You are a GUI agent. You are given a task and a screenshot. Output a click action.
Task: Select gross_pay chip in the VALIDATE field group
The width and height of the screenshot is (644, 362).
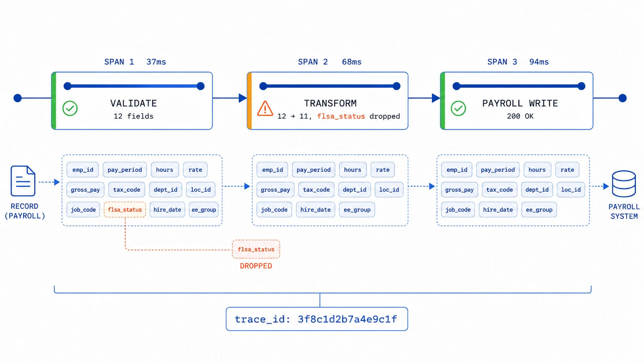[x=86, y=190]
